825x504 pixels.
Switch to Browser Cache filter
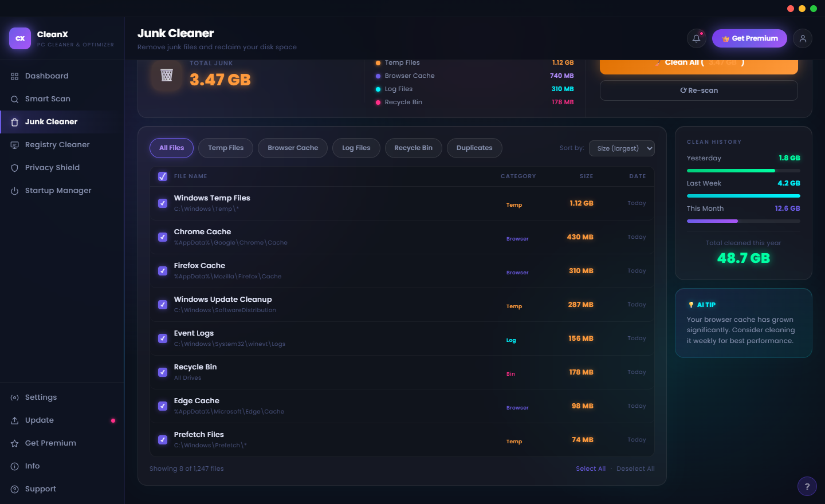(293, 148)
